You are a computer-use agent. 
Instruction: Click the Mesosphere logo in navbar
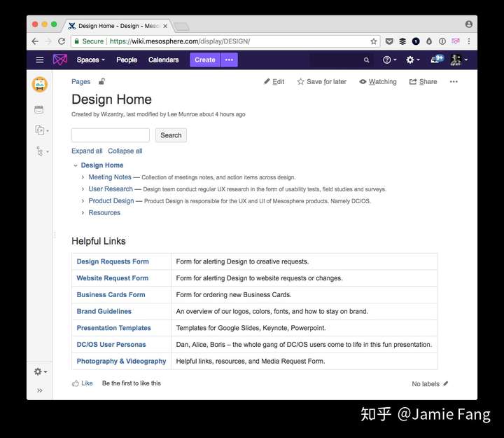pyautogui.click(x=60, y=60)
